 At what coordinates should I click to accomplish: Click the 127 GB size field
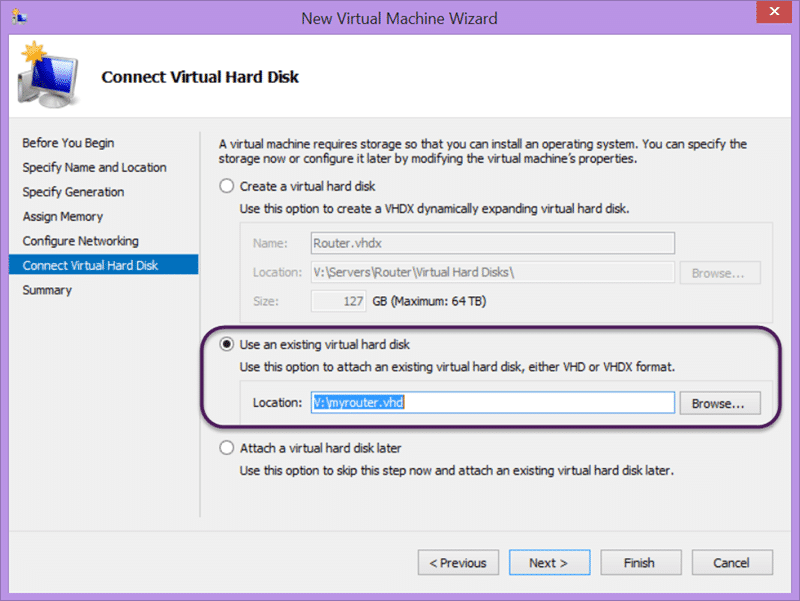point(338,301)
